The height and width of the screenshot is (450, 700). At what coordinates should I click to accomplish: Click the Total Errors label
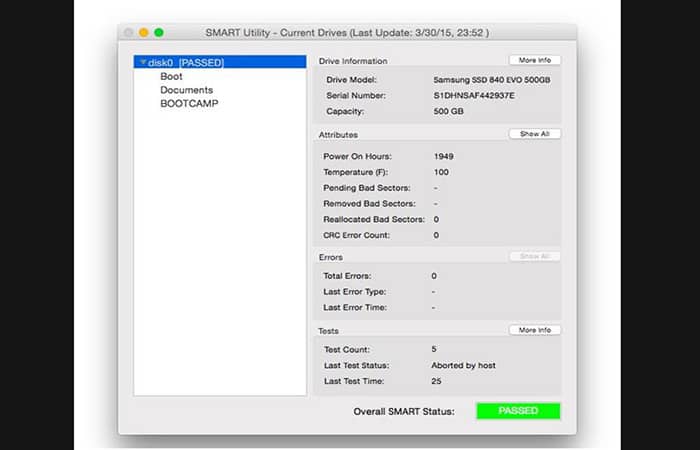coord(347,276)
